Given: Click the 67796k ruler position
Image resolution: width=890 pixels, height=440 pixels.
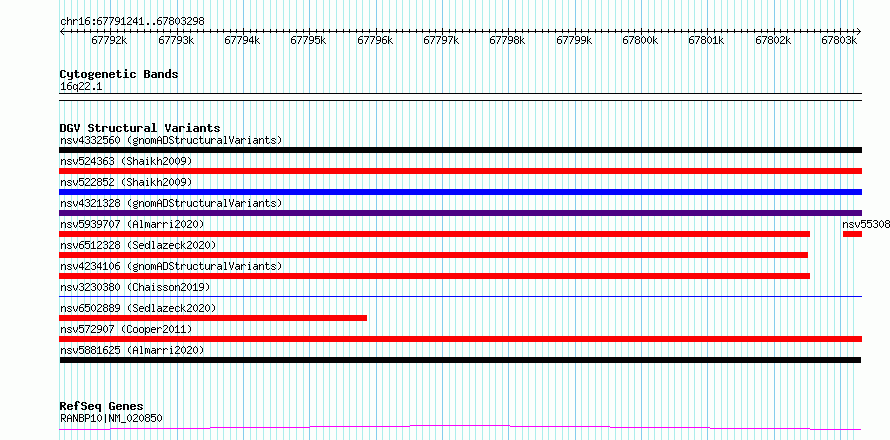Looking at the screenshot, I should 375,41.
